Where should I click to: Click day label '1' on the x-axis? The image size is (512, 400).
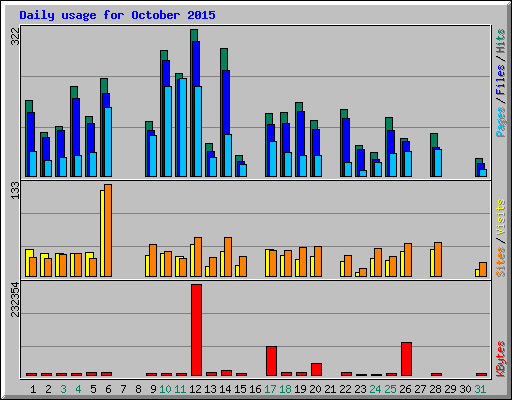33,389
